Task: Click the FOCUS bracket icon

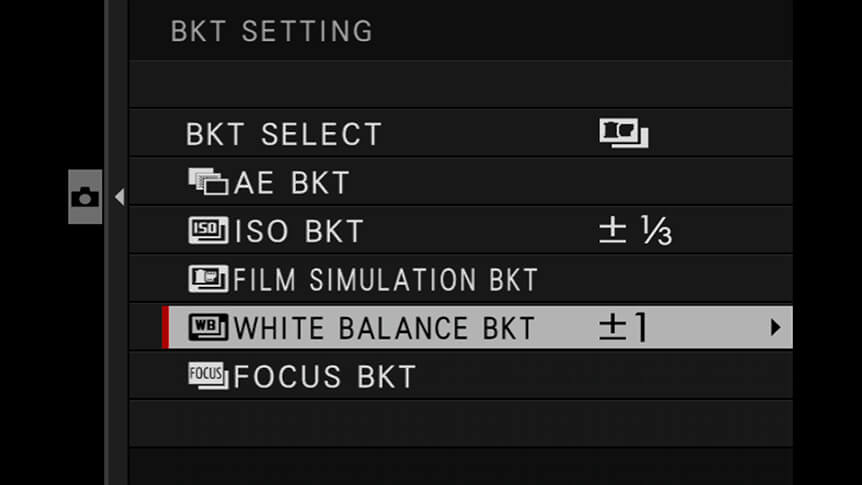Action: click(x=208, y=376)
